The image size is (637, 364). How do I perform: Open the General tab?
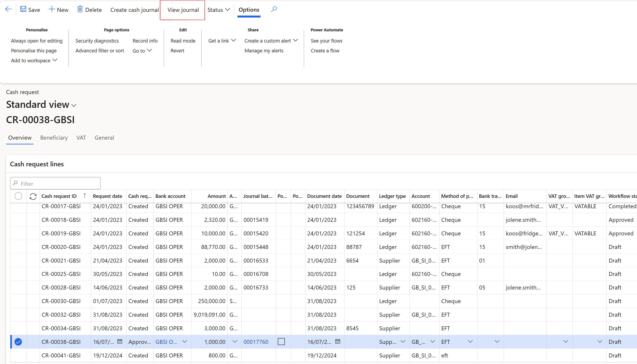click(104, 138)
